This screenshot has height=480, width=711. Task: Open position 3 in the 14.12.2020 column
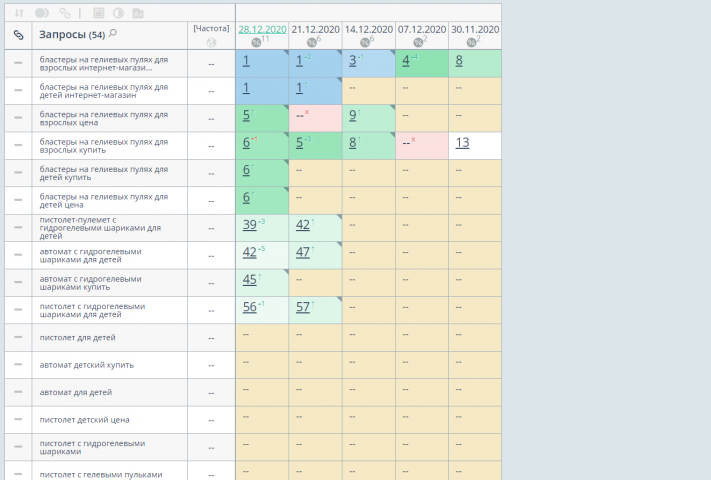click(352, 60)
